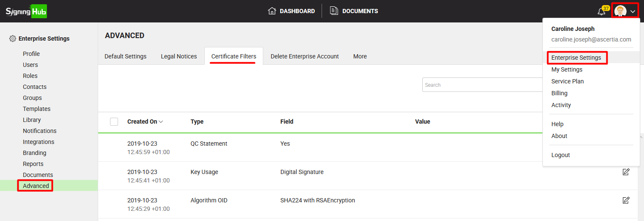Image resolution: width=644 pixels, height=221 pixels.
Task: Choose Logout from the profile menu
Action: coord(560,155)
